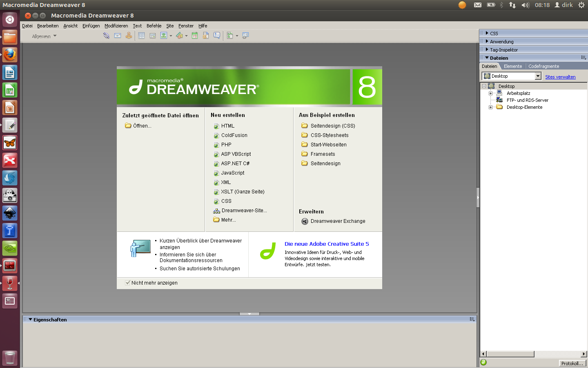The image size is (588, 368).
Task: Open the Modifizieren menu
Action: (116, 26)
